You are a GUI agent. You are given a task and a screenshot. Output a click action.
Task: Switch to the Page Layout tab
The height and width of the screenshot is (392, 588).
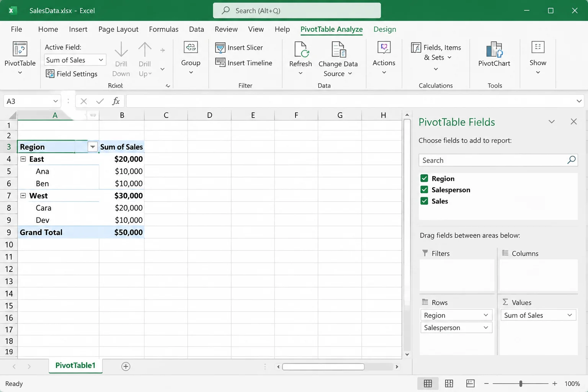(118, 29)
